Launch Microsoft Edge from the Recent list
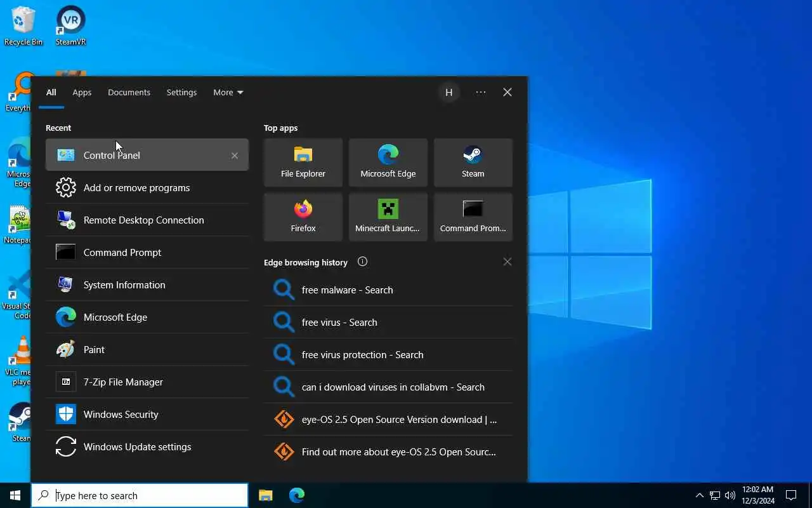This screenshot has height=508, width=812. pyautogui.click(x=147, y=317)
